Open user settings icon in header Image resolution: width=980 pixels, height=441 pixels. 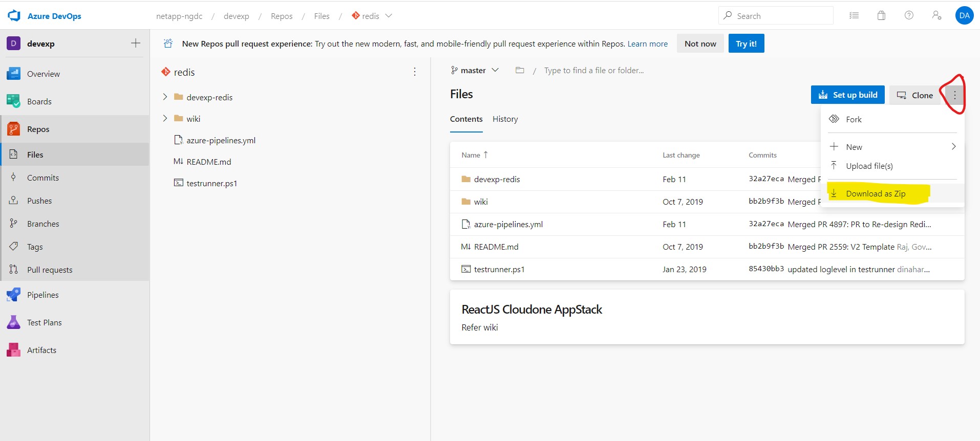point(936,16)
